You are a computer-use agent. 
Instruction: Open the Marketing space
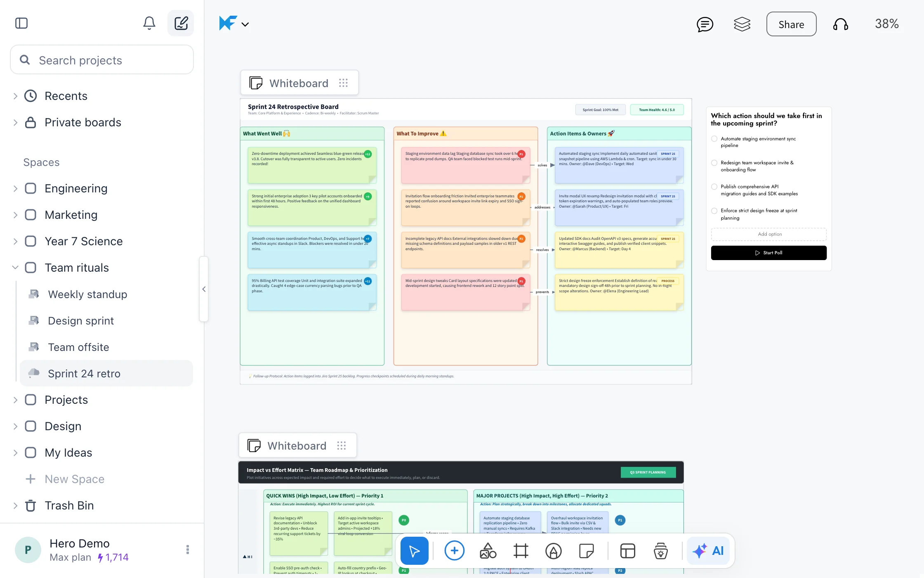tap(71, 215)
